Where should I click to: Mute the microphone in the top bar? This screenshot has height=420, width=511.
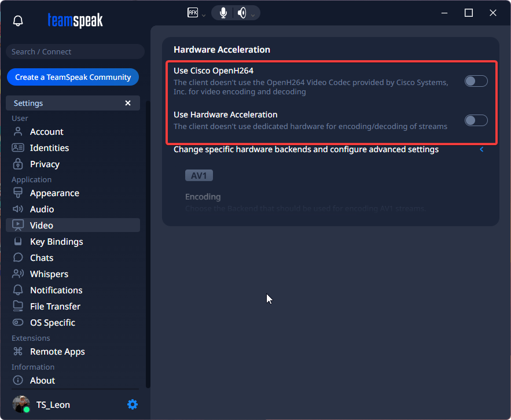223,13
